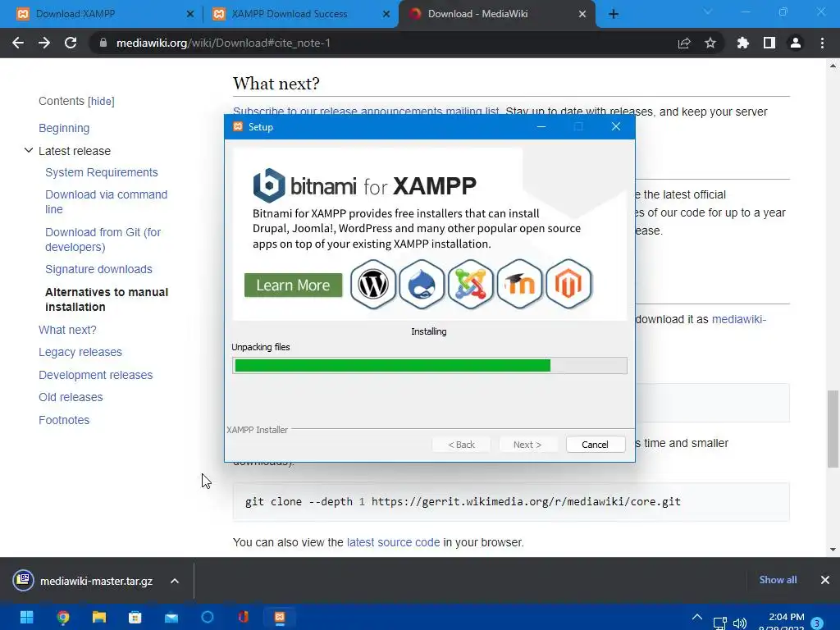The width and height of the screenshot is (840, 630).
Task: Open the latest source code link
Action: click(393, 542)
